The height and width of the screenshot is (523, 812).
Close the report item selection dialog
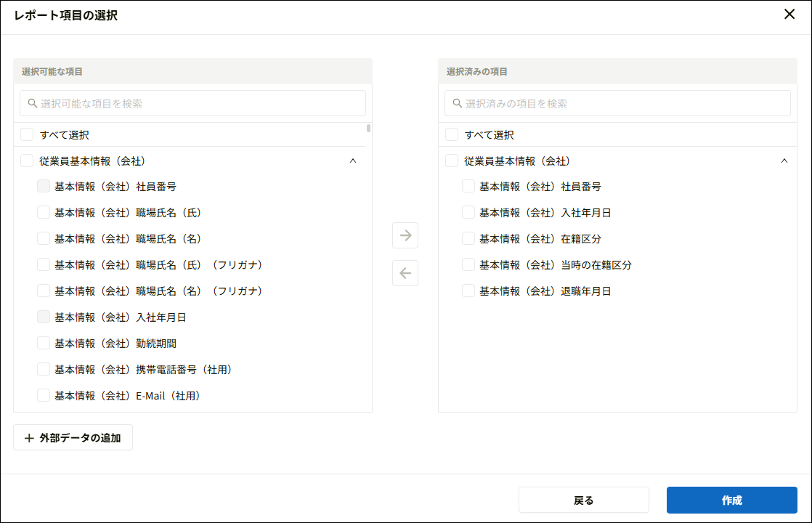789,15
